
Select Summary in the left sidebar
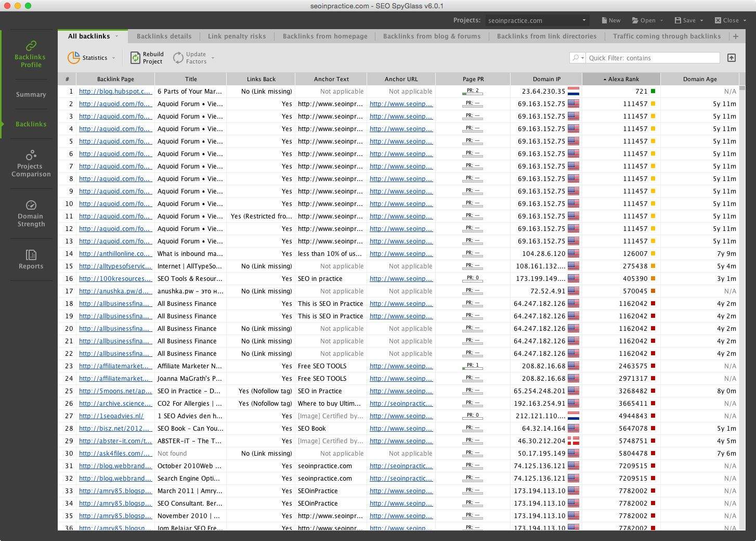(31, 95)
